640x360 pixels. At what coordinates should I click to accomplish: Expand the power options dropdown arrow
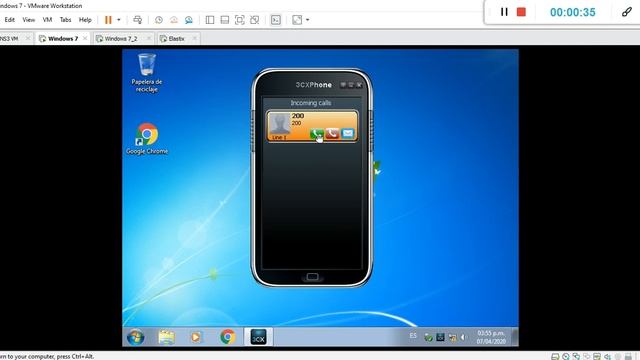tap(119, 20)
